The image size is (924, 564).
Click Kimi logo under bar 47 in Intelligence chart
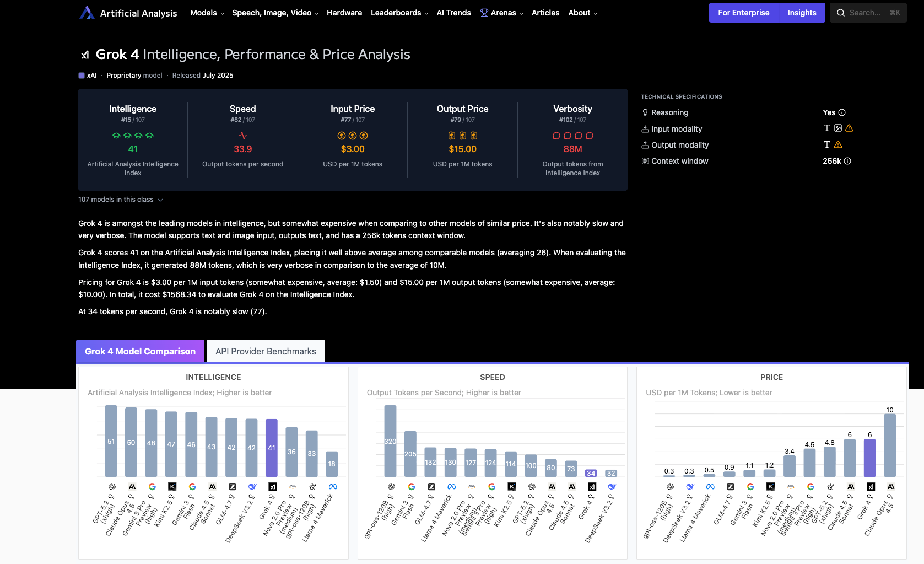(172, 487)
